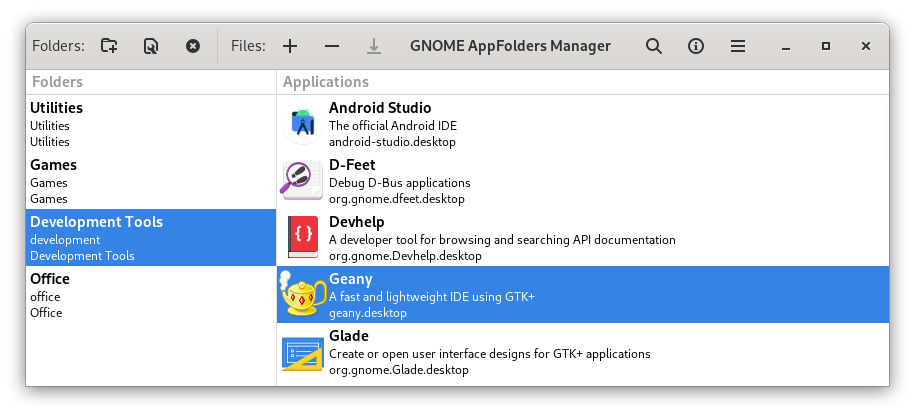Select the Geany title text
The height and width of the screenshot is (415, 915).
click(350, 280)
